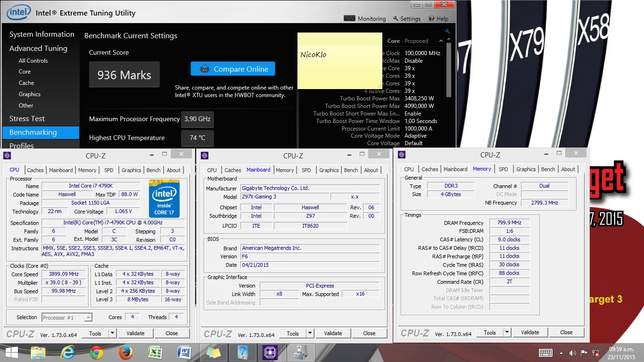Image resolution: width=644 pixels, height=362 pixels.
Task: Open Tools dropdown arrow in Mainboard window
Action: tap(310, 333)
